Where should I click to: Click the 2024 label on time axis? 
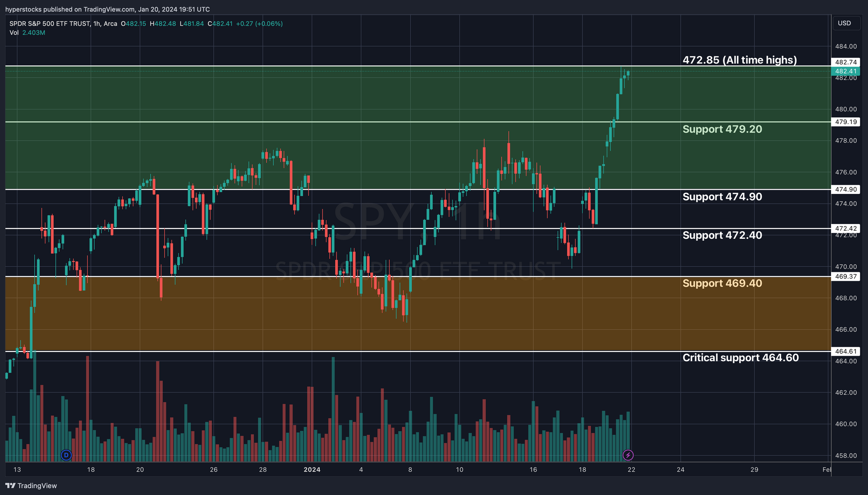[x=312, y=470]
